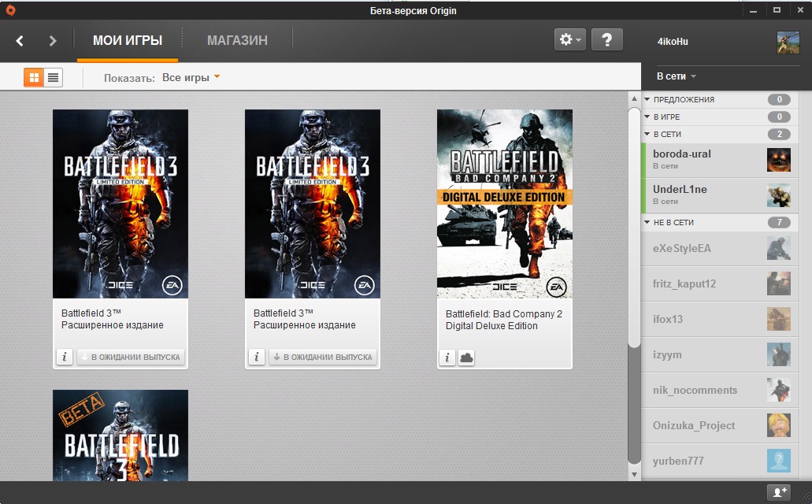Select the first Battlefield 3 Limited Edition cover

[121, 203]
